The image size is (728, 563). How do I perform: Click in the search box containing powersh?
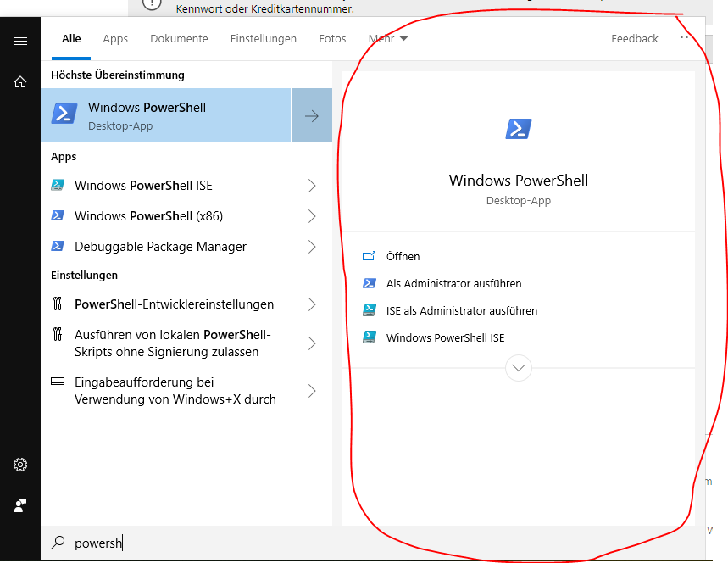click(371, 543)
